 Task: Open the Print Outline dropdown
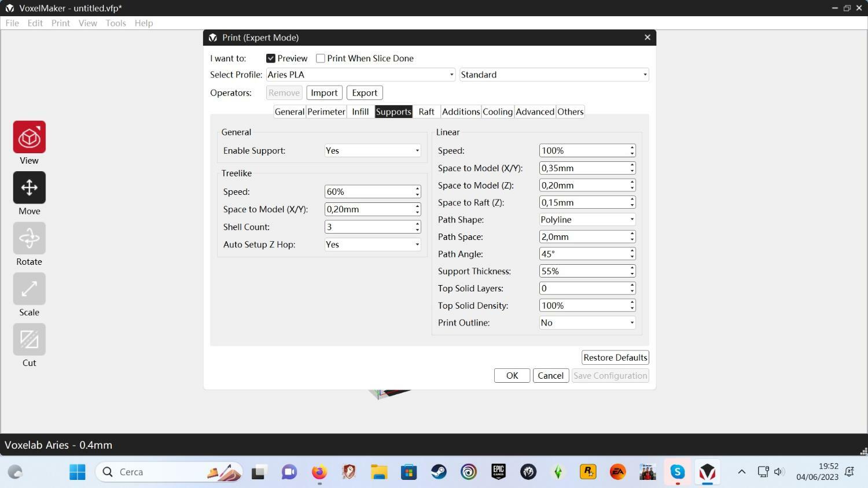click(x=587, y=323)
